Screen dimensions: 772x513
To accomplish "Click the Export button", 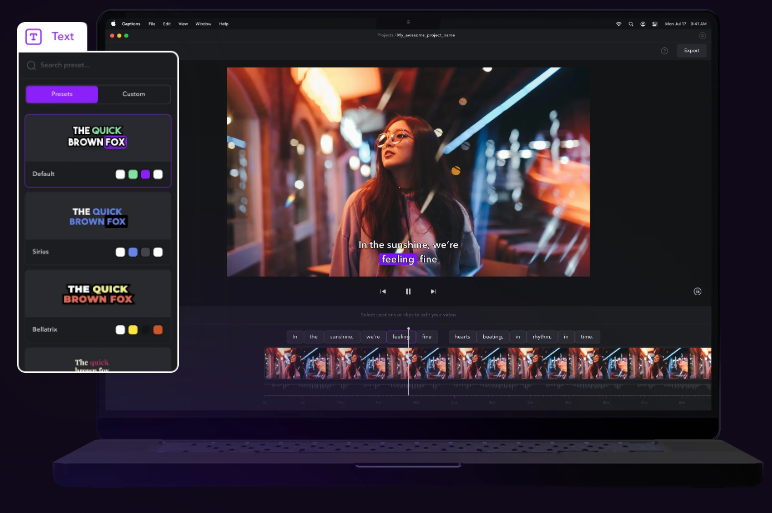I will (691, 51).
